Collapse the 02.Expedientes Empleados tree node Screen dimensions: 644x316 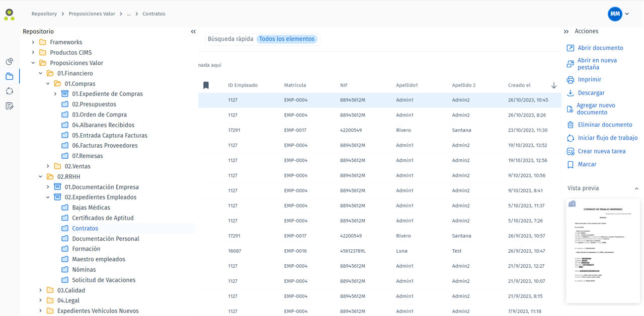pyautogui.click(x=48, y=197)
